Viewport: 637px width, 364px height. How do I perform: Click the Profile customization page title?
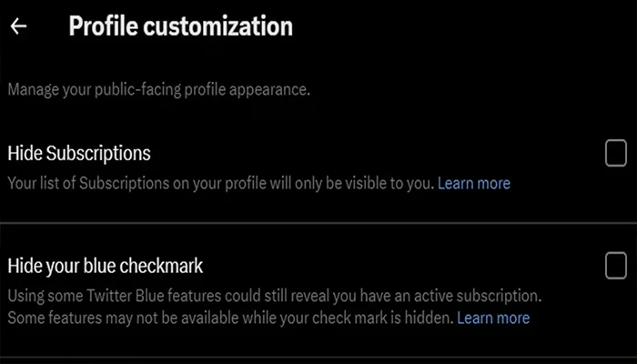(x=180, y=26)
